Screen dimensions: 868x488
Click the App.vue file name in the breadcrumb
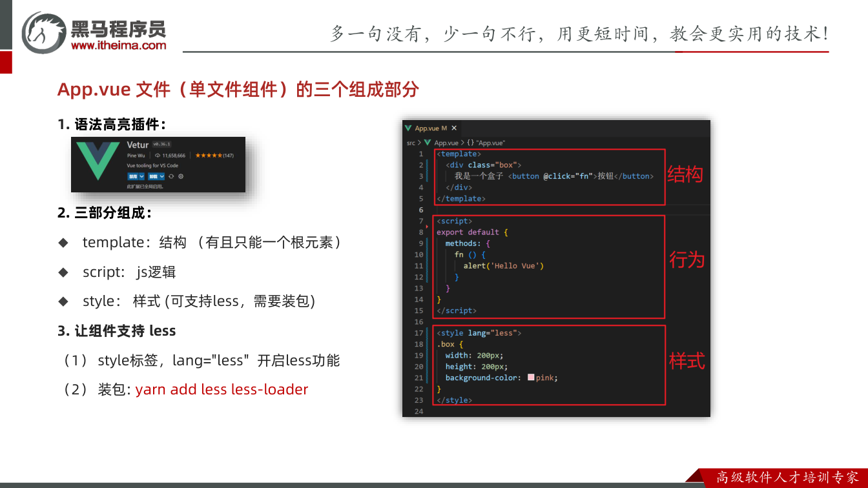(x=446, y=143)
